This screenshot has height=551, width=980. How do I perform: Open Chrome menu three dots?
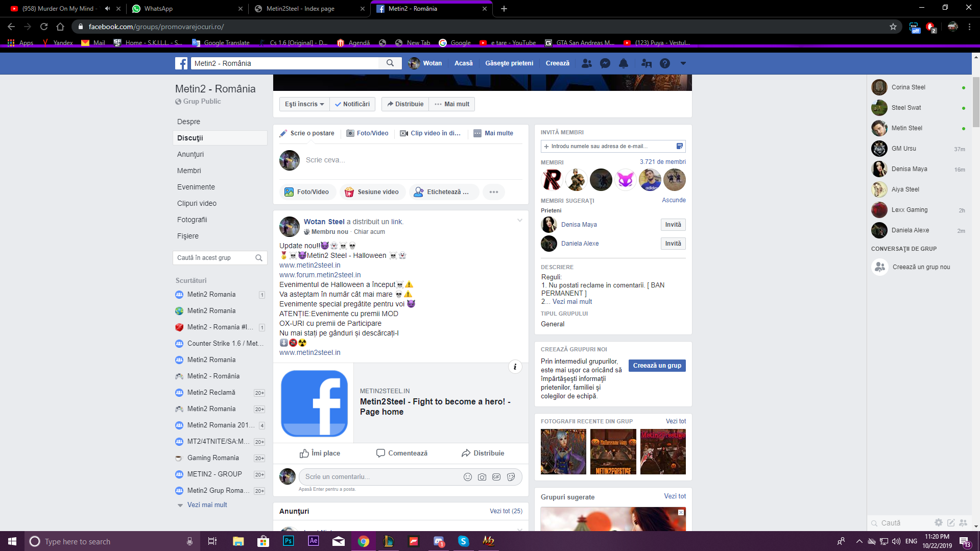(969, 27)
